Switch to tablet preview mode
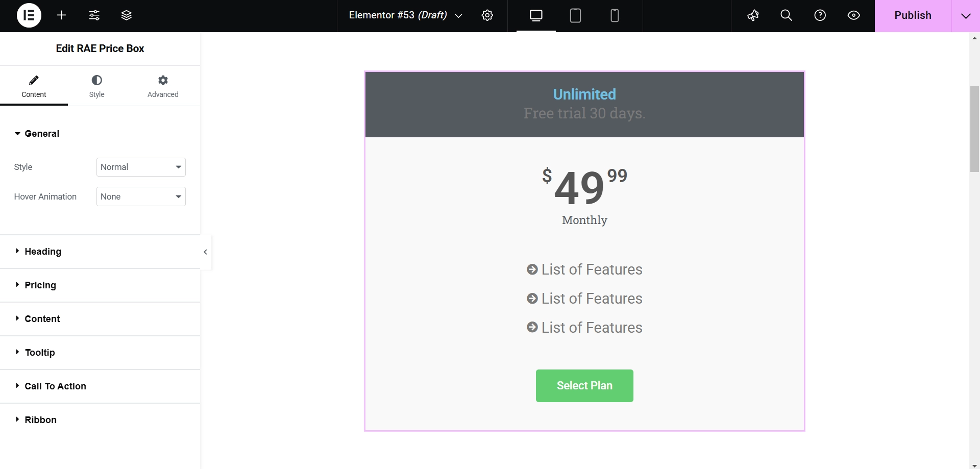980x469 pixels. [x=575, y=15]
